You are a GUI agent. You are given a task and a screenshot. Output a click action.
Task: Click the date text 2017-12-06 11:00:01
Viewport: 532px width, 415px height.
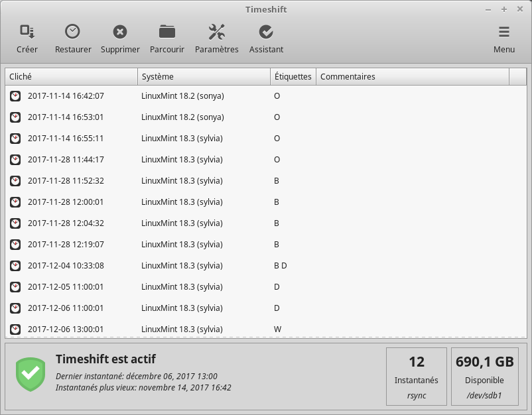click(x=66, y=308)
